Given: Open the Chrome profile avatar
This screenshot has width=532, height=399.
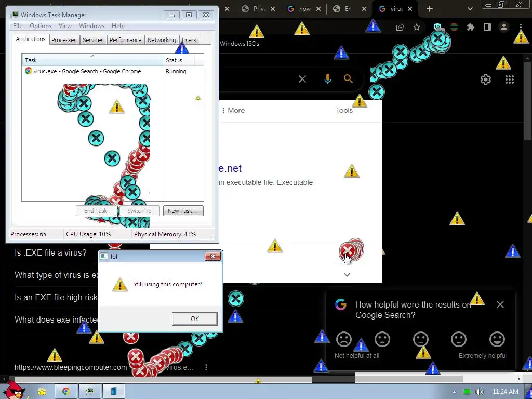Looking at the screenshot, I should pyautogui.click(x=504, y=27).
